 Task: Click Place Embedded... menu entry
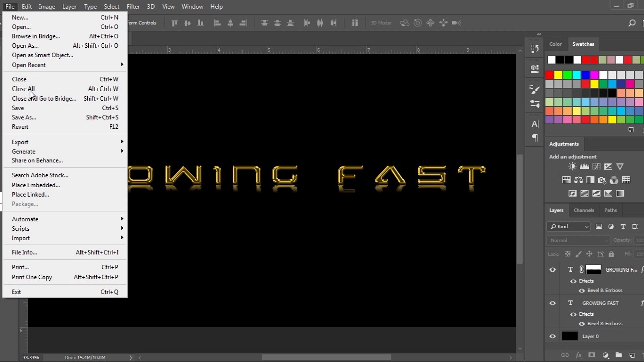coord(65,185)
